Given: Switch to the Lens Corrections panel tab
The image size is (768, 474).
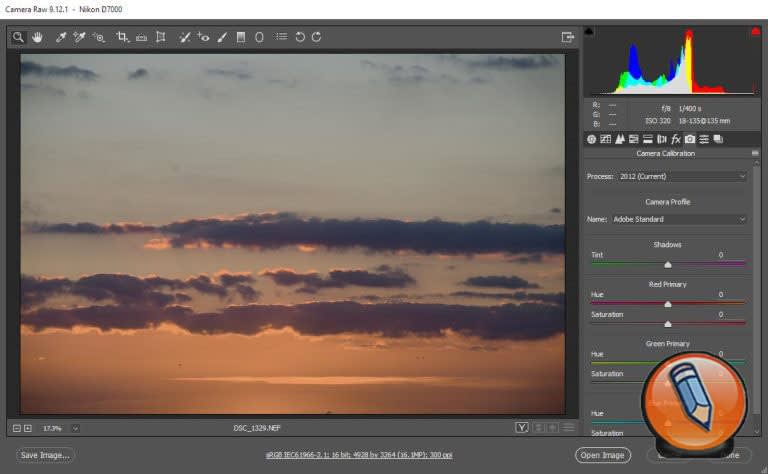Looking at the screenshot, I should tap(662, 140).
